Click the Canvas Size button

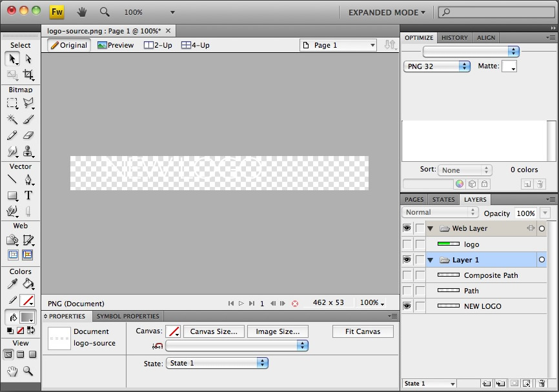214,331
